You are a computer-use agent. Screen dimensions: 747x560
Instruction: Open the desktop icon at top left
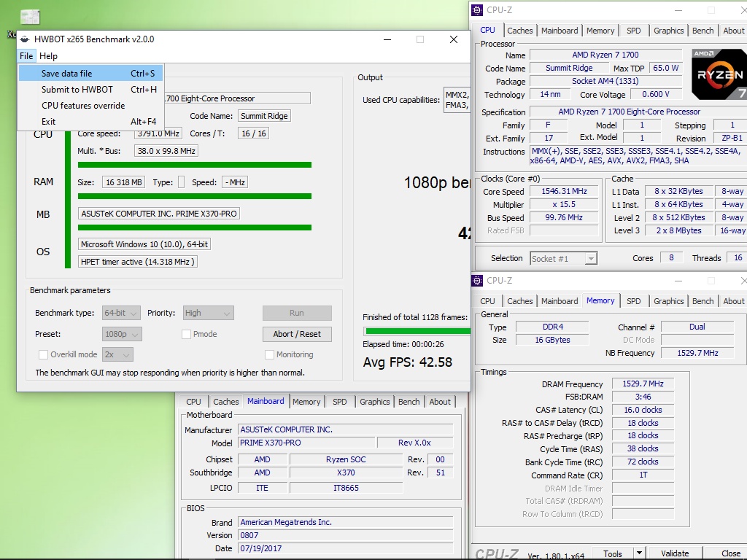[x=30, y=17]
